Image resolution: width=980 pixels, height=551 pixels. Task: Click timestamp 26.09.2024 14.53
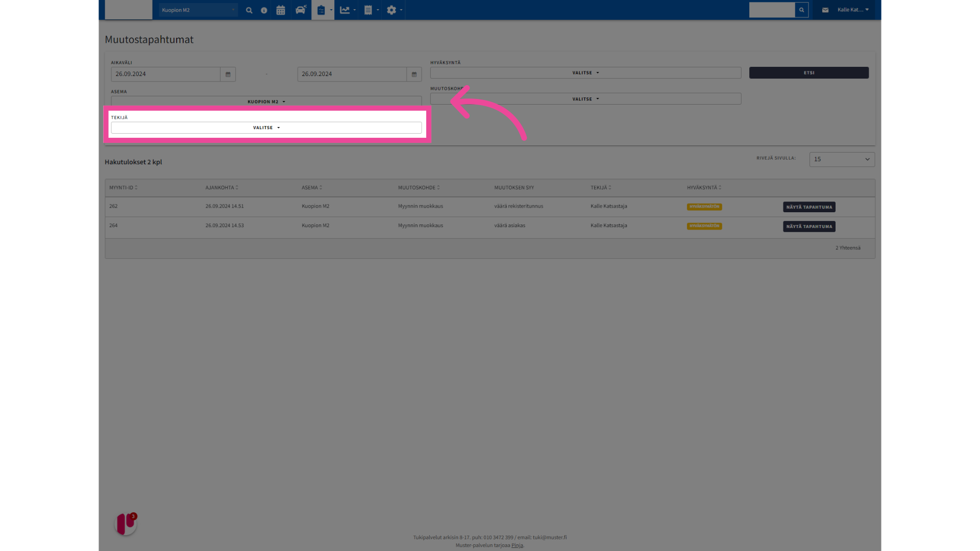pos(225,226)
